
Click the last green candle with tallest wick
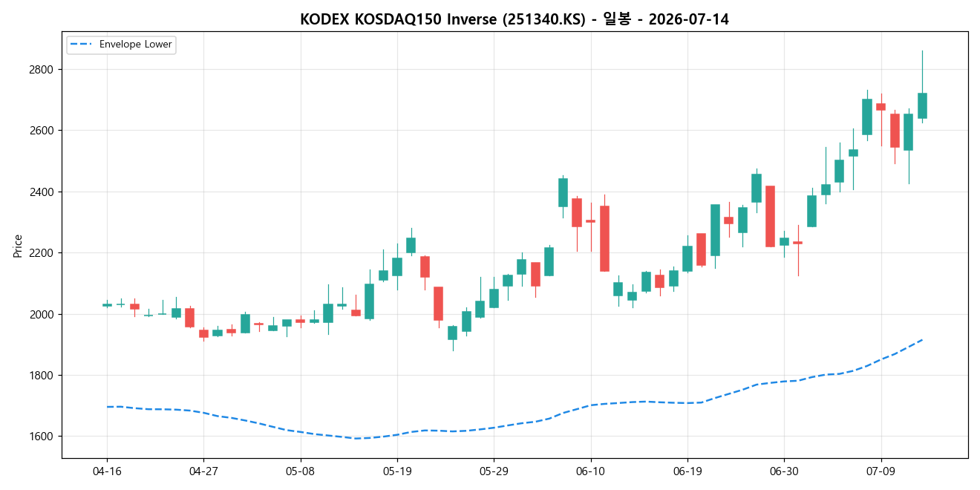tap(922, 105)
